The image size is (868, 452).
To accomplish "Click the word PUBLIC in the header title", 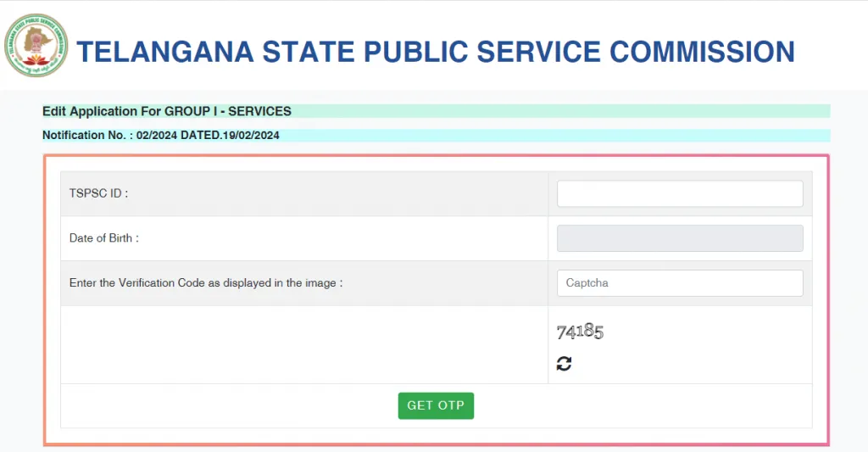I will [x=415, y=52].
